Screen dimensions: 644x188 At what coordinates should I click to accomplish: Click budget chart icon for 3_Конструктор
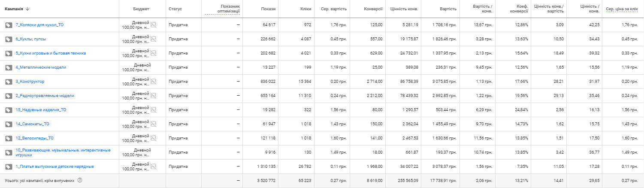pyautogui.click(x=153, y=82)
